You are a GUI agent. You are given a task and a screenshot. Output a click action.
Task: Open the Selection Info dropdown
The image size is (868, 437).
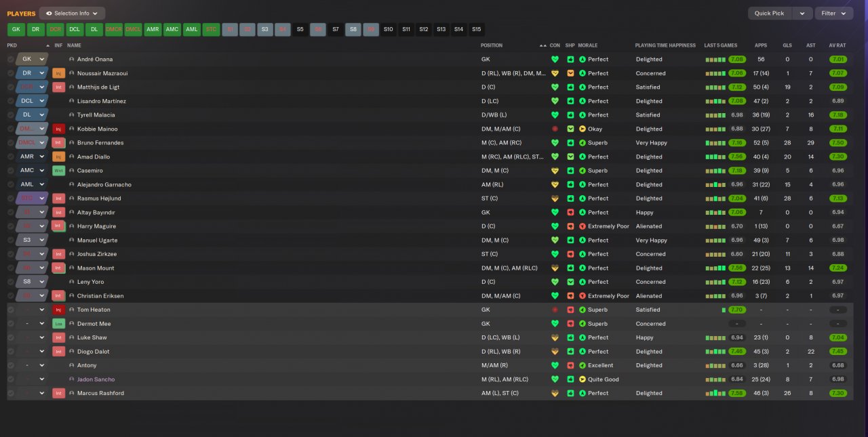coord(72,13)
